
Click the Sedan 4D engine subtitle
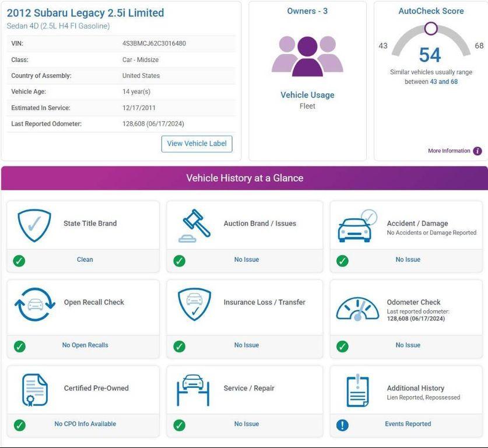click(x=58, y=26)
